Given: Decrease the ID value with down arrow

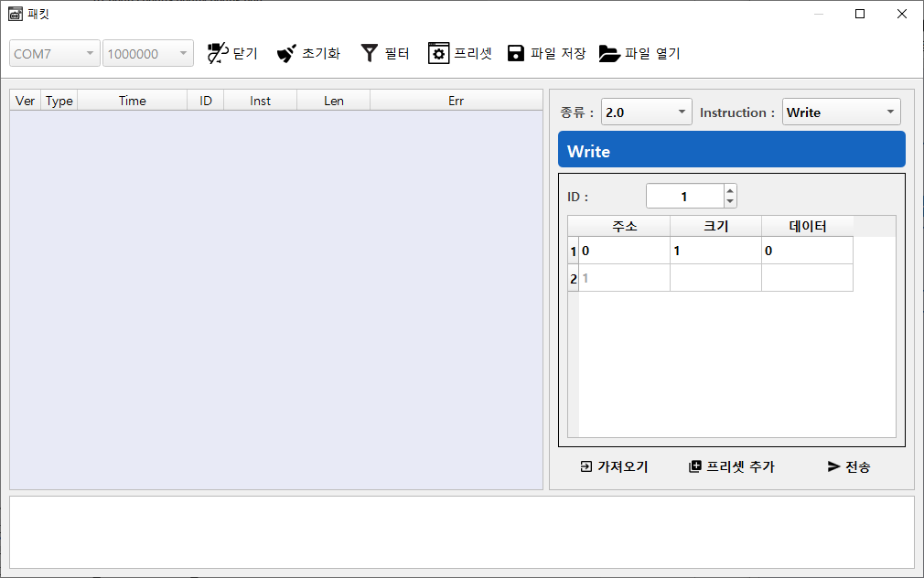Looking at the screenshot, I should (729, 201).
